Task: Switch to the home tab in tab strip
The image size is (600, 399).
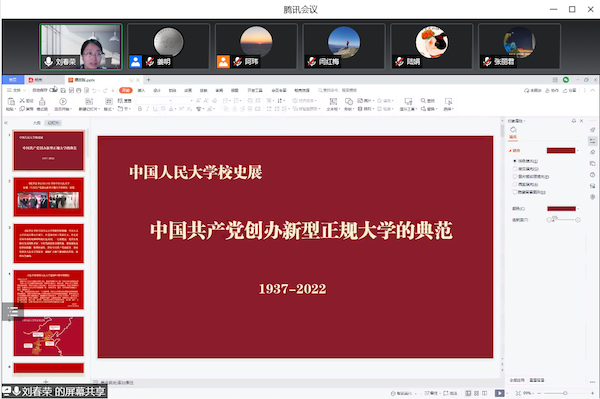Action: [13, 80]
